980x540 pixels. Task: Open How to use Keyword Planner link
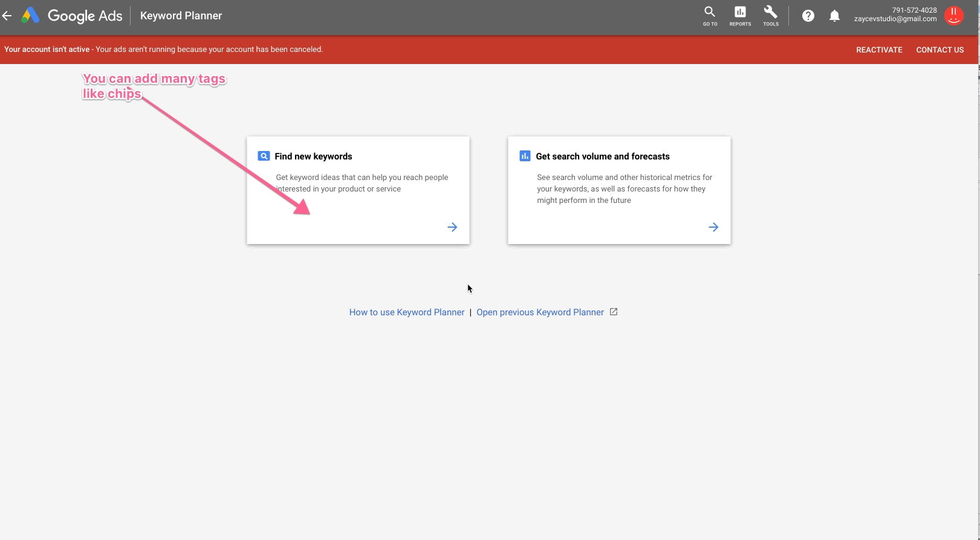407,312
